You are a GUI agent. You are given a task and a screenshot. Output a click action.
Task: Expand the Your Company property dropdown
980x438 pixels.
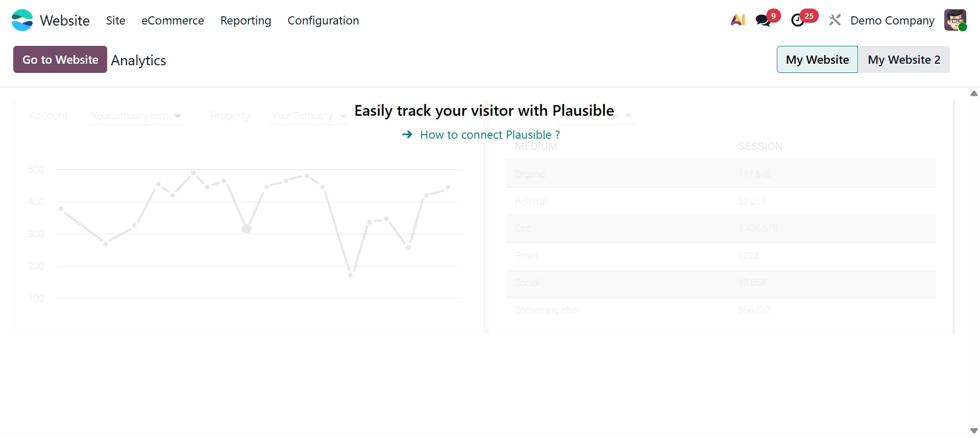pos(308,116)
